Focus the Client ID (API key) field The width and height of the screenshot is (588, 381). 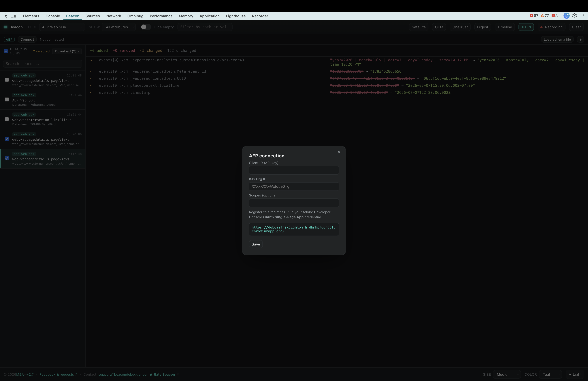294,170
